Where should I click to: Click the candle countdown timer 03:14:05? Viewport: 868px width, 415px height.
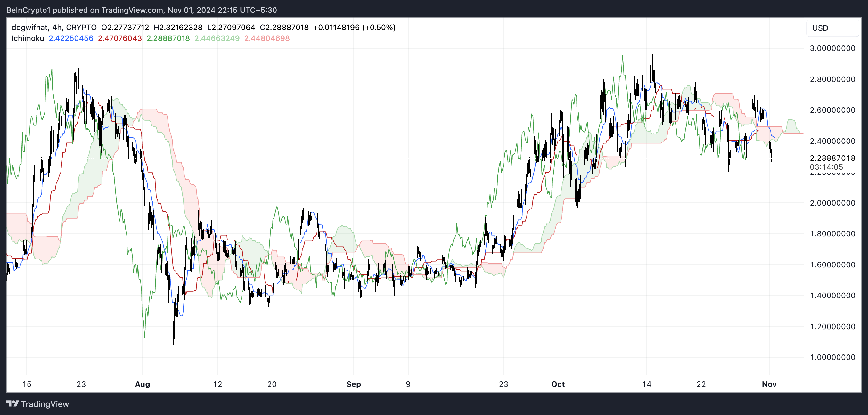(x=826, y=167)
